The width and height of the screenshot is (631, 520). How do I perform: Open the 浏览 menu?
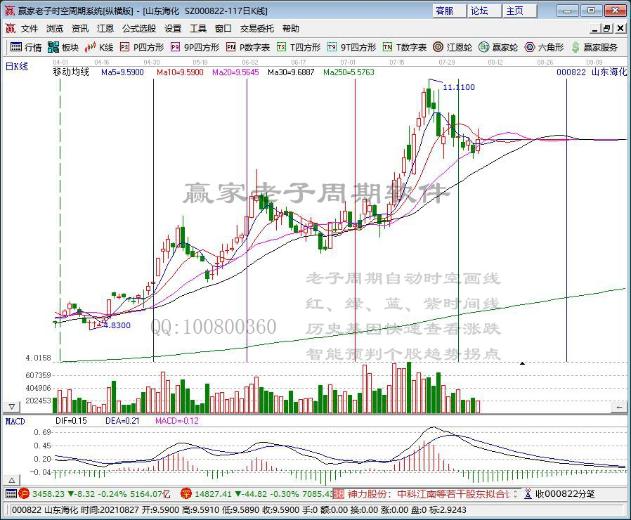click(55, 29)
